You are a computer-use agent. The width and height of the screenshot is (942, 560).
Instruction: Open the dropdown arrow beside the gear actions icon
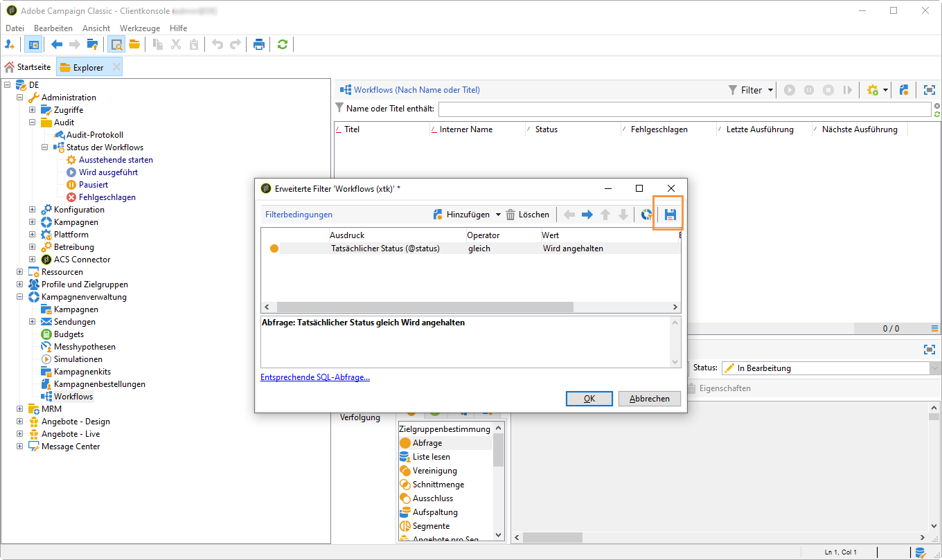point(885,90)
